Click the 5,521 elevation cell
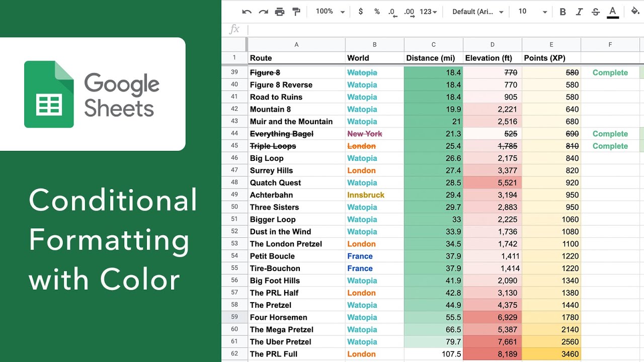The image size is (644, 362). [x=493, y=183]
